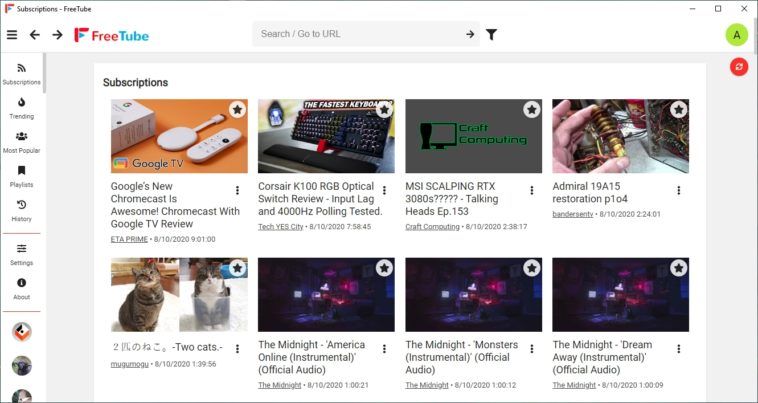This screenshot has height=403, width=758.
Task: Open profile avatar A
Action: [x=737, y=35]
